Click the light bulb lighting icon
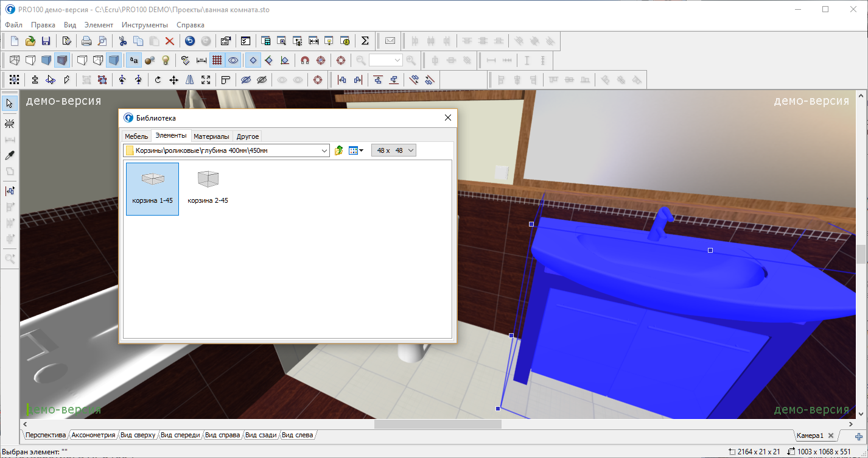 [165, 60]
